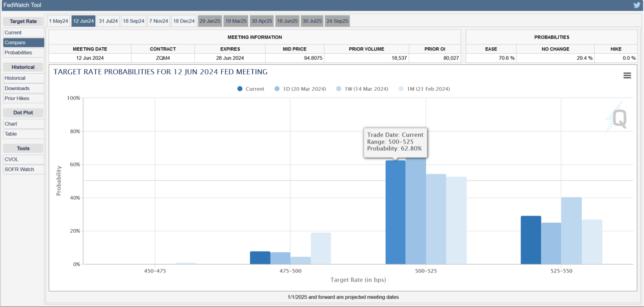Click the projected meeting dates footnote

[343, 297]
